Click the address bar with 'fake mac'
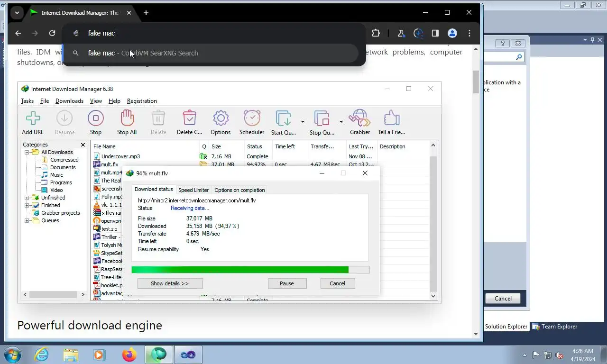Image resolution: width=607 pixels, height=364 pixels. click(213, 33)
